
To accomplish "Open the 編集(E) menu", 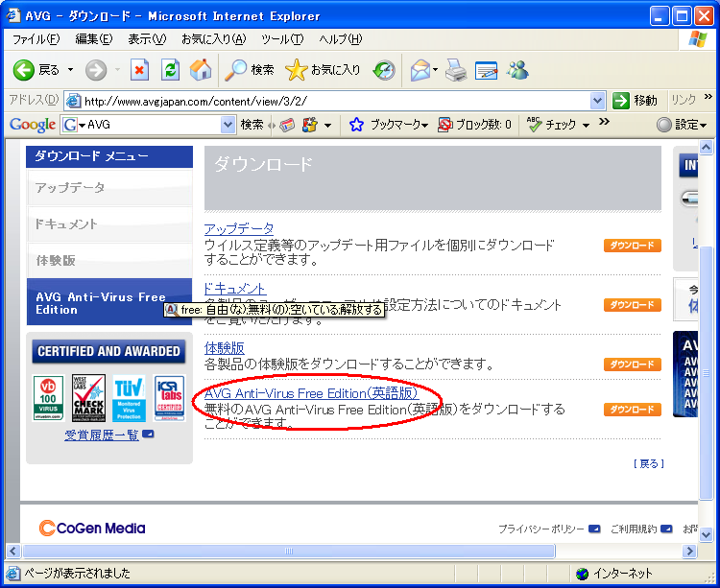I will click(x=94, y=39).
